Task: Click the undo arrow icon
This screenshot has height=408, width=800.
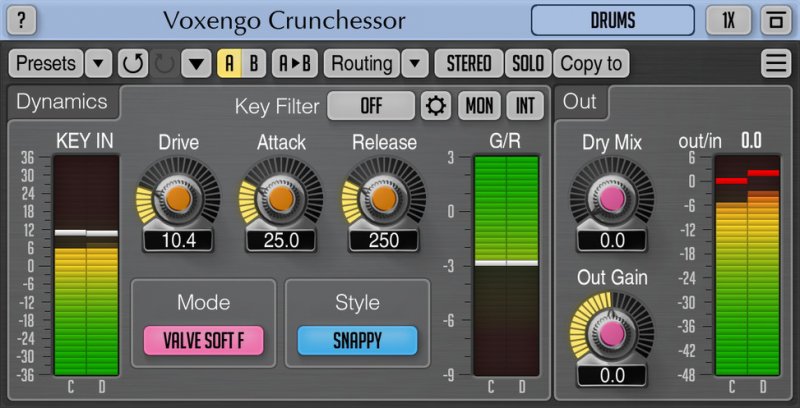Action: [x=132, y=64]
